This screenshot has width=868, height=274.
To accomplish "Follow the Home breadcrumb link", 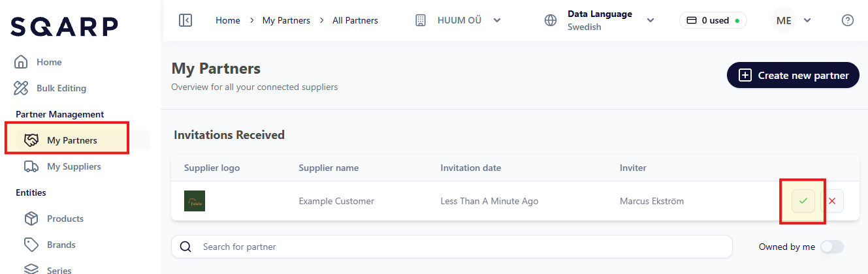I will (x=228, y=20).
